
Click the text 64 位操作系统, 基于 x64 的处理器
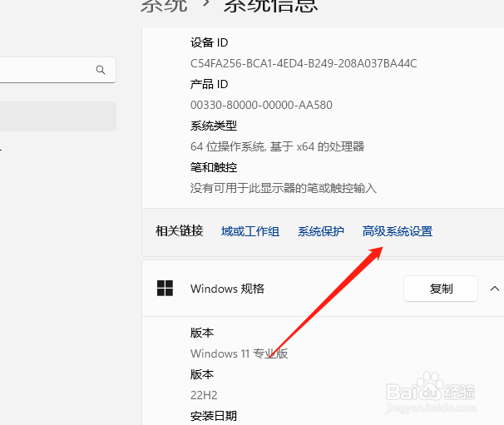pyautogui.click(x=277, y=146)
